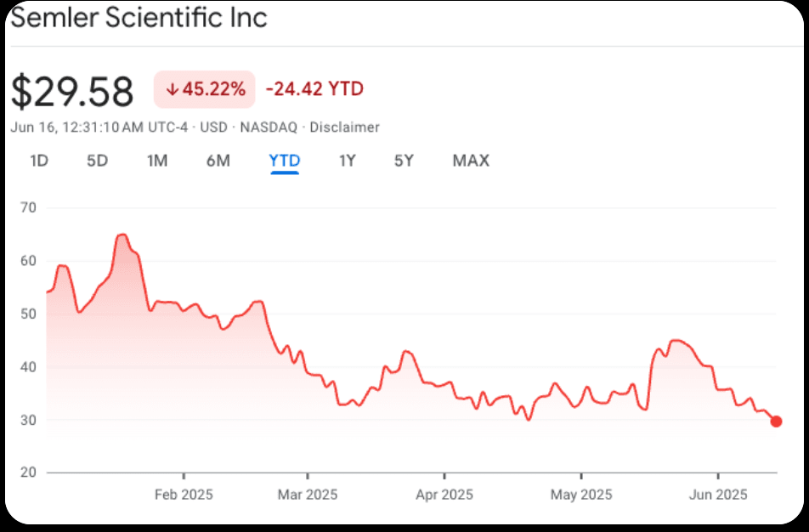This screenshot has width=809, height=532.
Task: Click the May 2025 axis label
Action: (581, 495)
